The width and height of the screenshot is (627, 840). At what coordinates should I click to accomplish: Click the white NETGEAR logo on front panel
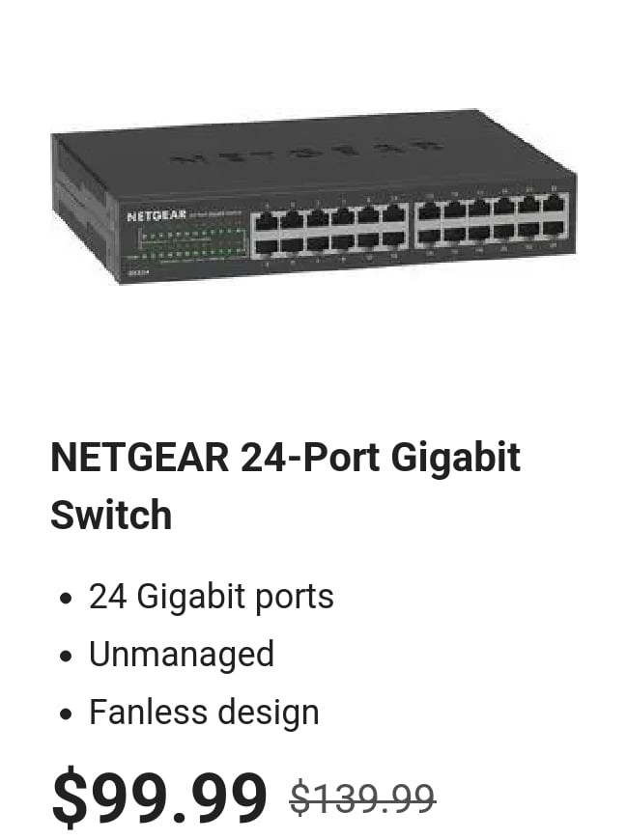tap(157, 215)
